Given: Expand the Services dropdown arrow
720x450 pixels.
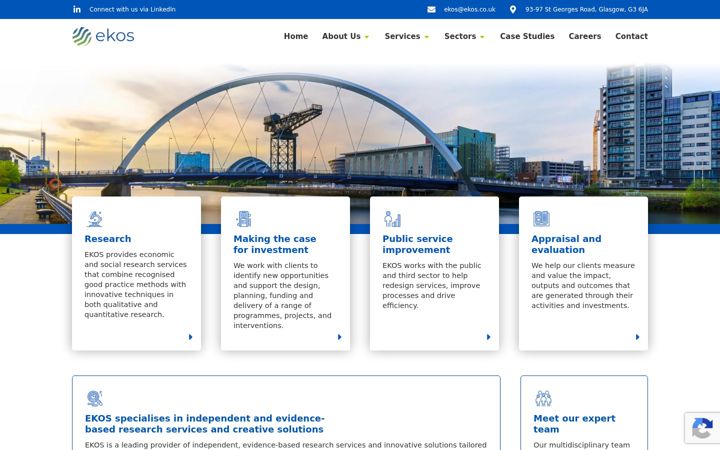Looking at the screenshot, I should click(427, 37).
